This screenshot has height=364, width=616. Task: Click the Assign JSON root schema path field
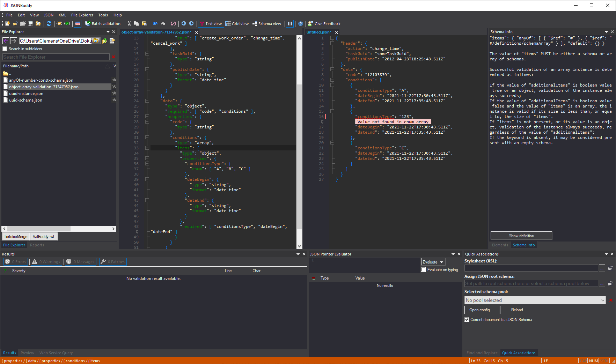click(x=531, y=284)
